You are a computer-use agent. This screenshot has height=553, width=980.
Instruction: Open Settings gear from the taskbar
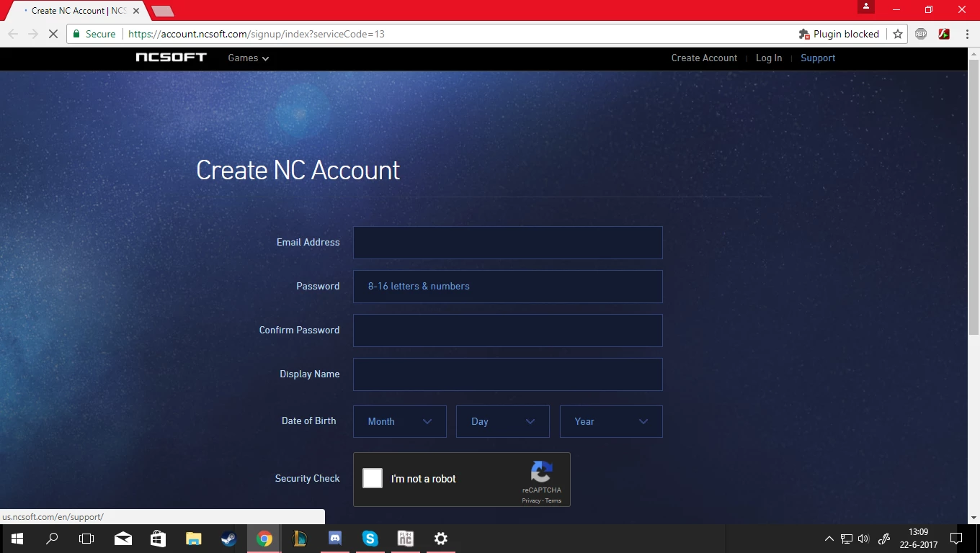(441, 539)
